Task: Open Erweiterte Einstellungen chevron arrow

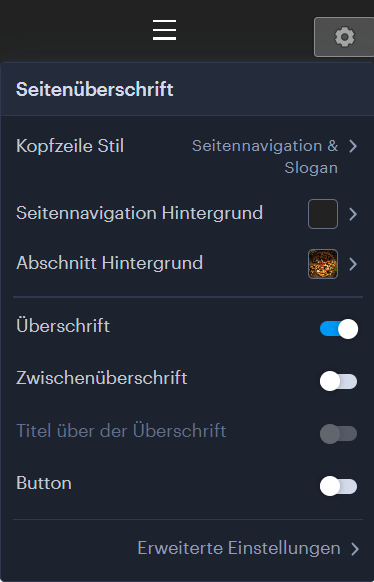Action: 355,549
